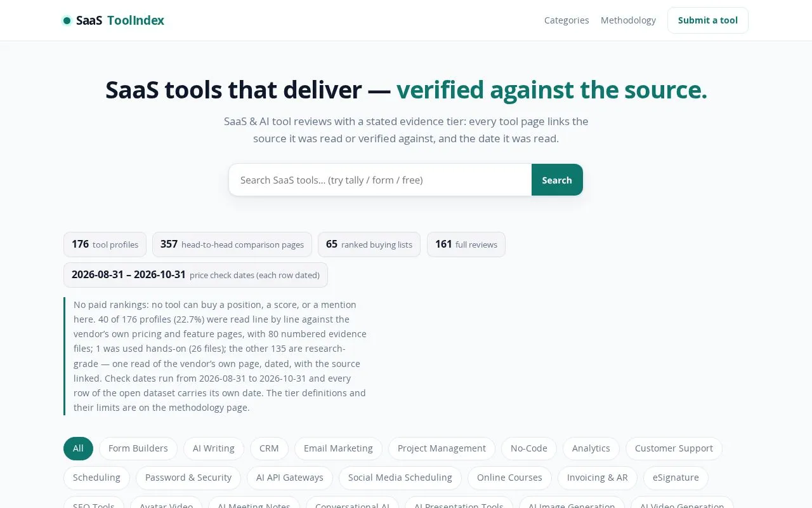Select the Form Builders category filter
The height and width of the screenshot is (508, 812).
(138, 448)
